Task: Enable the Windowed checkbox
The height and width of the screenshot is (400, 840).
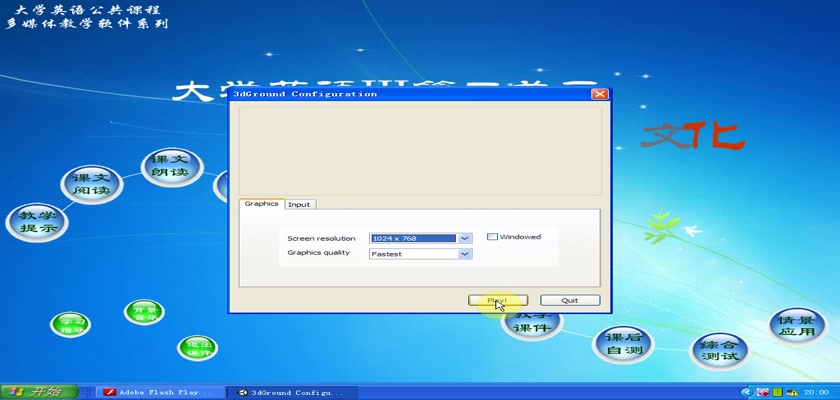Action: (x=492, y=237)
